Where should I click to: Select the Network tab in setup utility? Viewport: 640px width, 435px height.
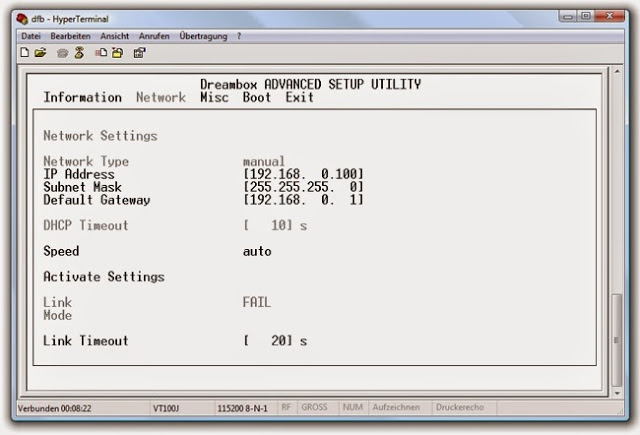(x=161, y=97)
